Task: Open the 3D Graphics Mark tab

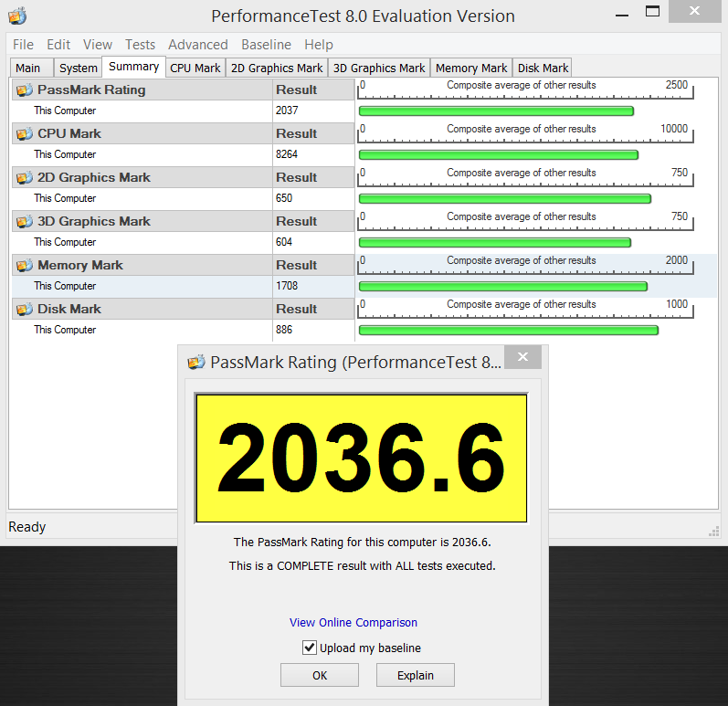Action: pos(379,68)
